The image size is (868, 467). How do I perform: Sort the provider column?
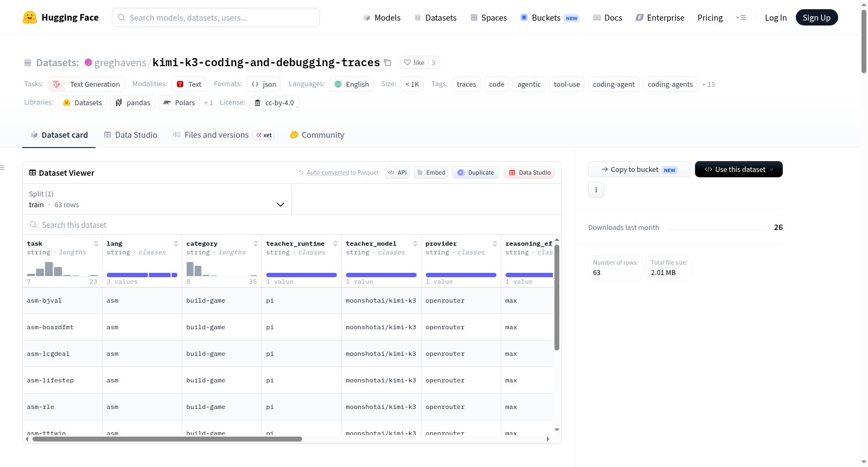495,244
